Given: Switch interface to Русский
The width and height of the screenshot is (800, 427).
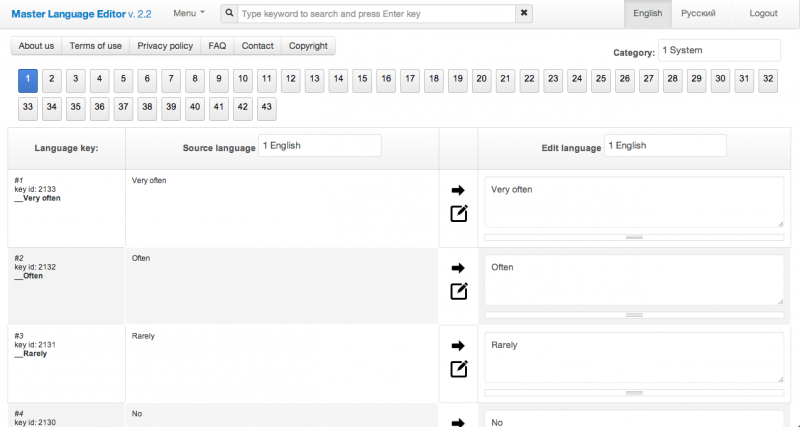Looking at the screenshot, I should [698, 14].
